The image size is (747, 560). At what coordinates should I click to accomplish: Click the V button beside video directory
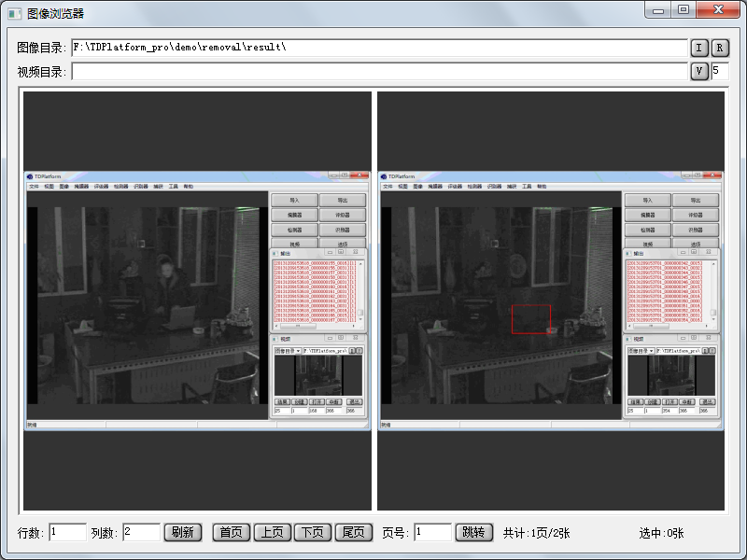click(x=699, y=72)
